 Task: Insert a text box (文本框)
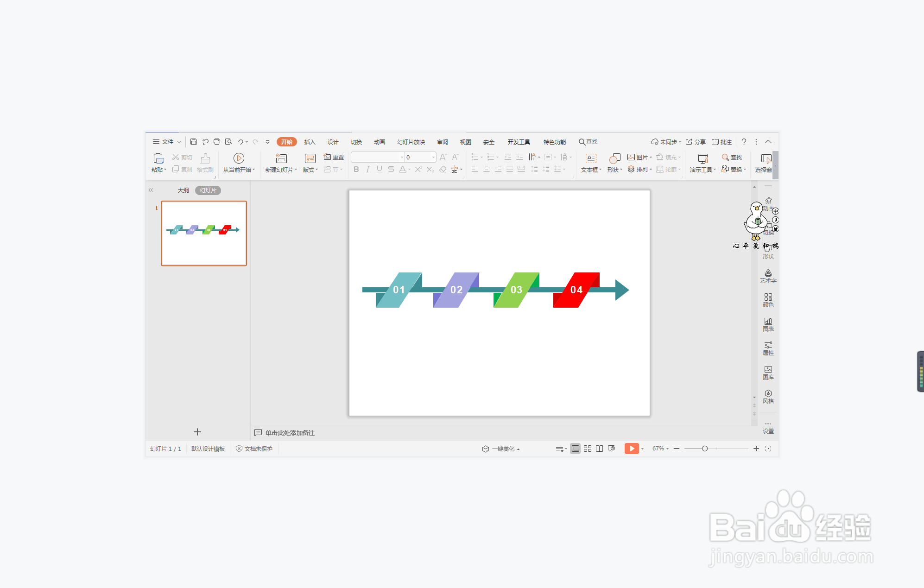pos(591,159)
